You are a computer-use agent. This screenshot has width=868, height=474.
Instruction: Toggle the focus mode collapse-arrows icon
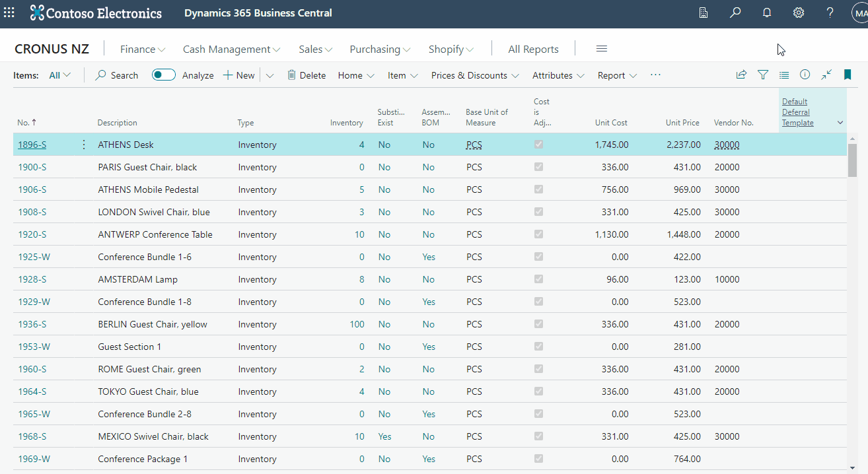826,75
